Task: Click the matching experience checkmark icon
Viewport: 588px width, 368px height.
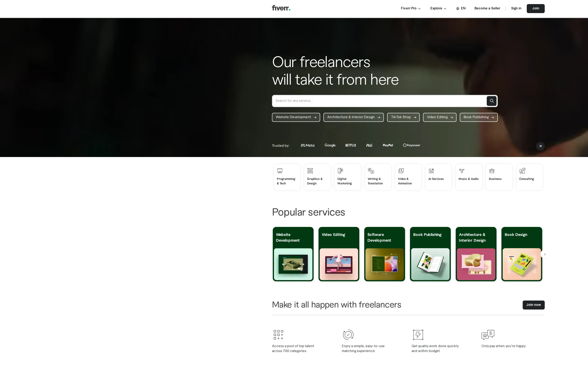Action: (348, 335)
